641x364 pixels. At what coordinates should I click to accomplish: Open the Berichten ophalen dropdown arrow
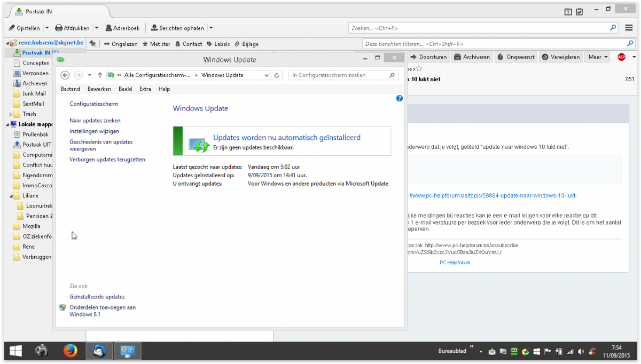point(210,28)
